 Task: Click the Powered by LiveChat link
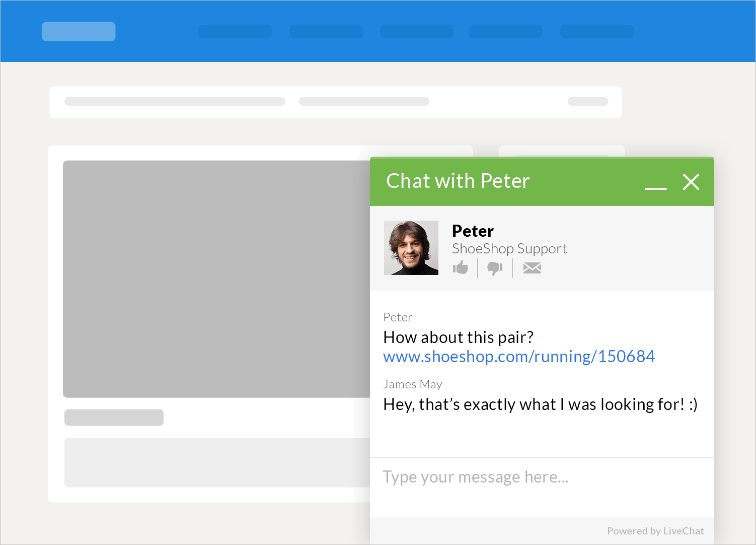pyautogui.click(x=655, y=530)
